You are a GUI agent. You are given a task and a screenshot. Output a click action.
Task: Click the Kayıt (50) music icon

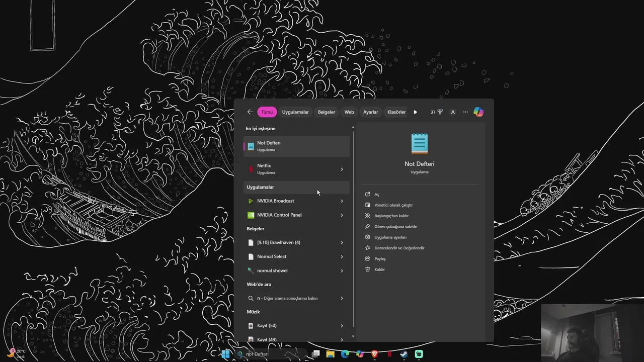pos(251,326)
